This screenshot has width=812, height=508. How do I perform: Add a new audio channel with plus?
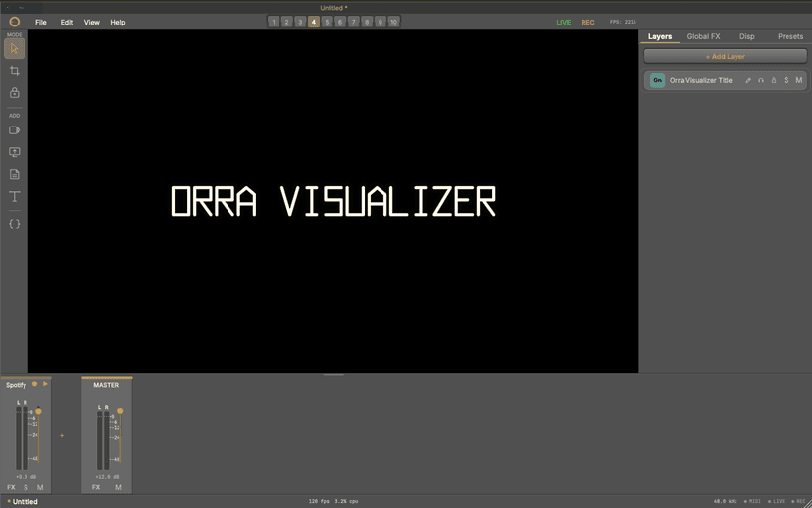click(62, 436)
